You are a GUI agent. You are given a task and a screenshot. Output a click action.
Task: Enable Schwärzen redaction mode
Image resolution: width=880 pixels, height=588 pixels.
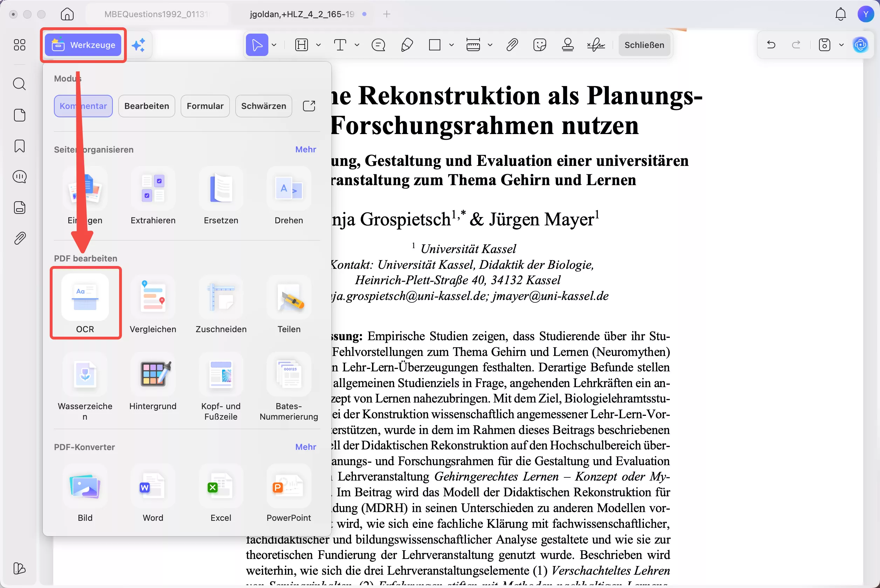pyautogui.click(x=263, y=106)
